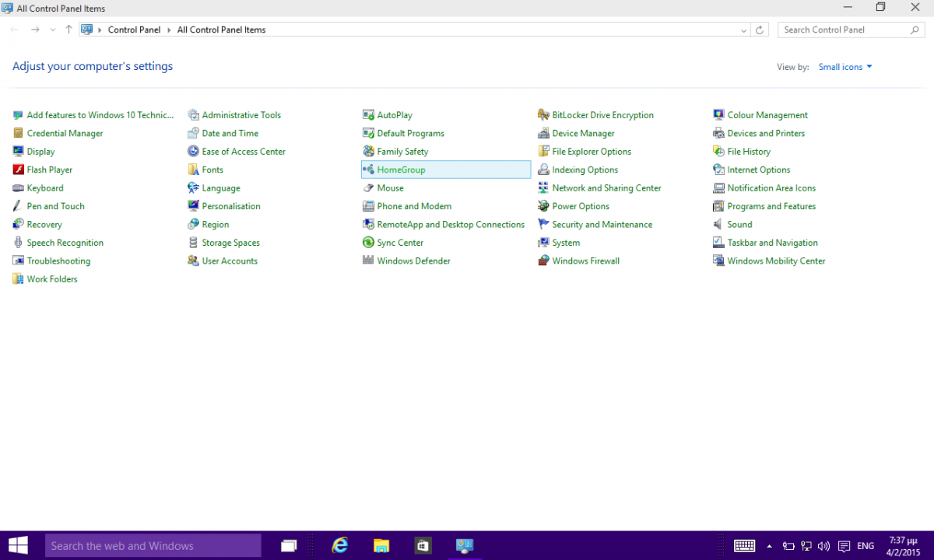Click the Ease of Access Center icon
Viewport: 934px width, 560px height.
pos(193,152)
